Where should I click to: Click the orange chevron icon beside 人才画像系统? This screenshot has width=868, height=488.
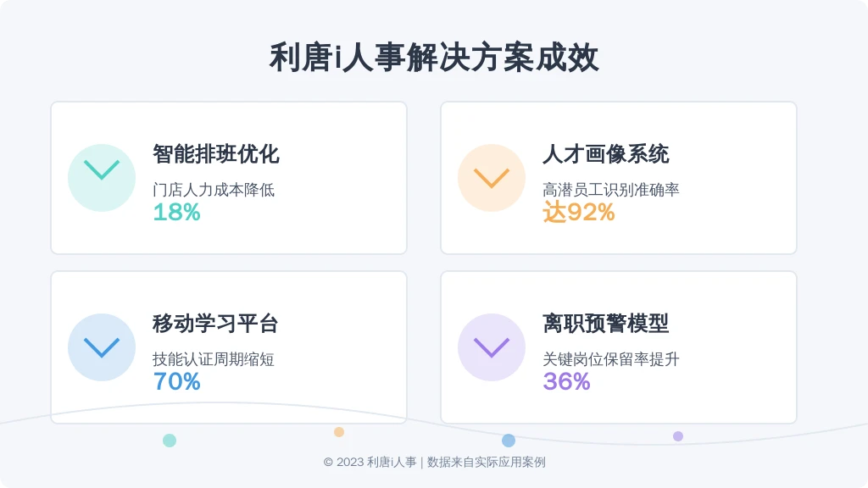492,178
